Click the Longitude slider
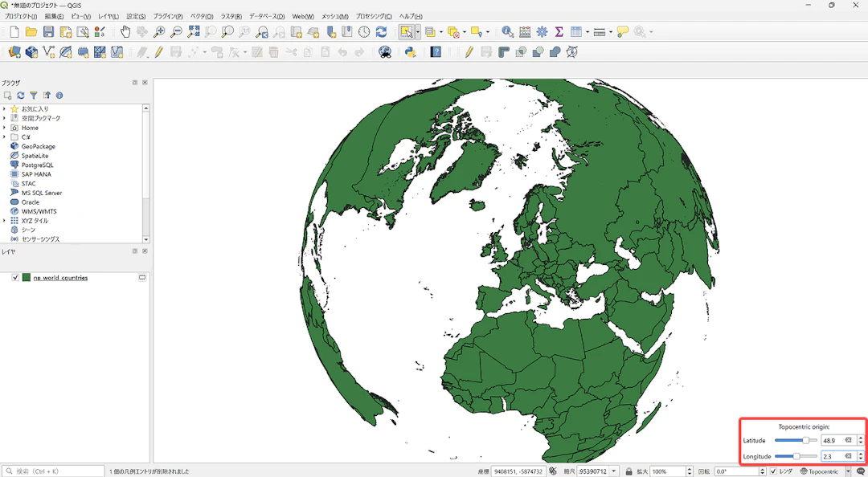 tap(796, 457)
